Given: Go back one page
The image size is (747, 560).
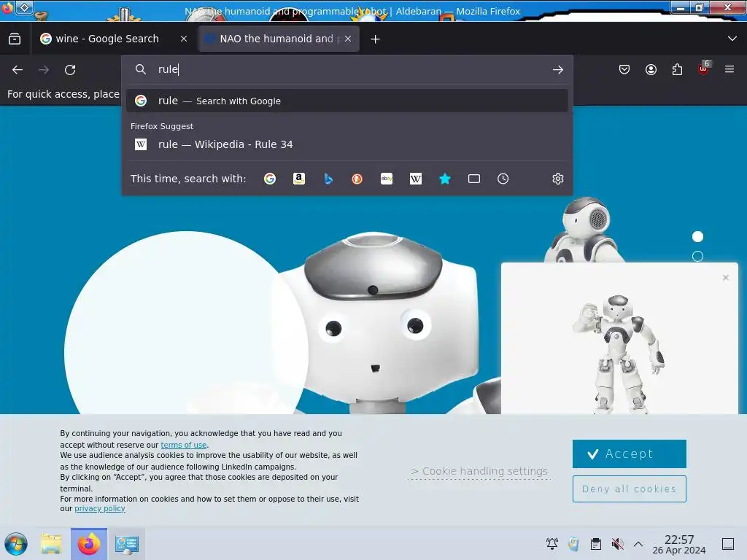Looking at the screenshot, I should tap(18, 70).
